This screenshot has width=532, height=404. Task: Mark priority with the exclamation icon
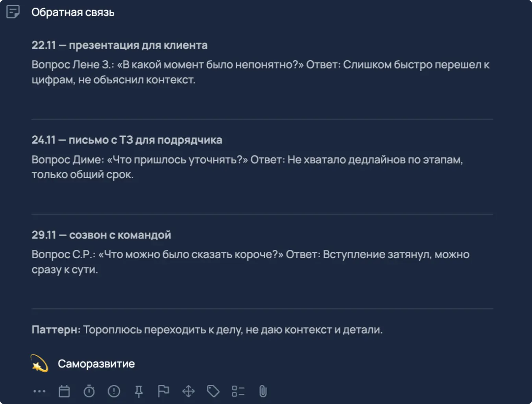pos(114,391)
